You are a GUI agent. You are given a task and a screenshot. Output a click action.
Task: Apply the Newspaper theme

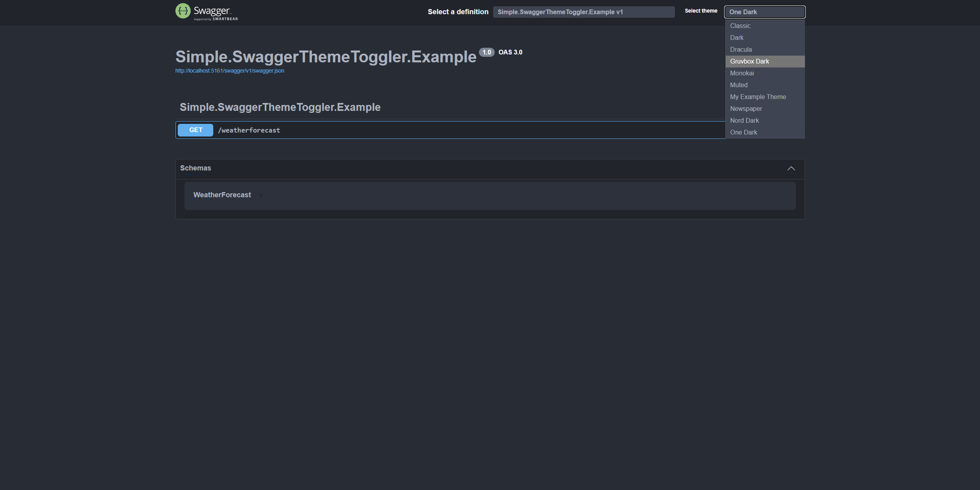pyautogui.click(x=746, y=108)
